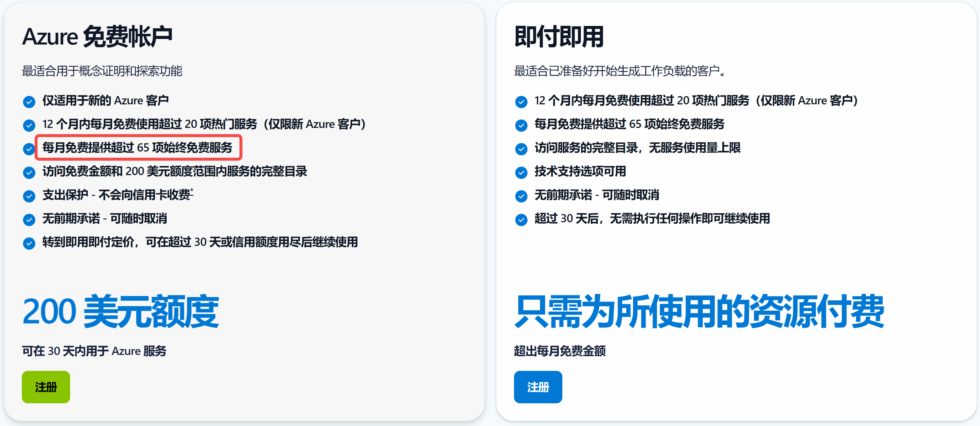The image size is (980, 426).
Task: Click text 转到即用即付定价，可在超过 30 天
Action: tap(200, 242)
